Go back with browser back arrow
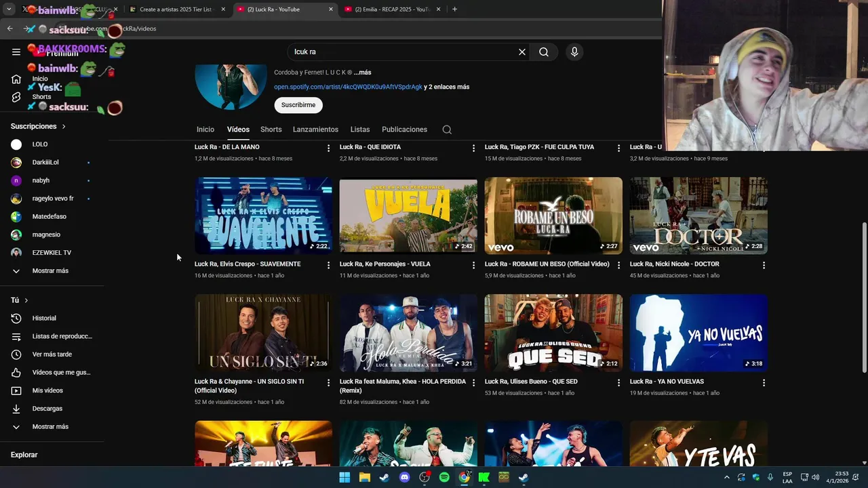Screen dimensions: 868x488 tap(9, 28)
